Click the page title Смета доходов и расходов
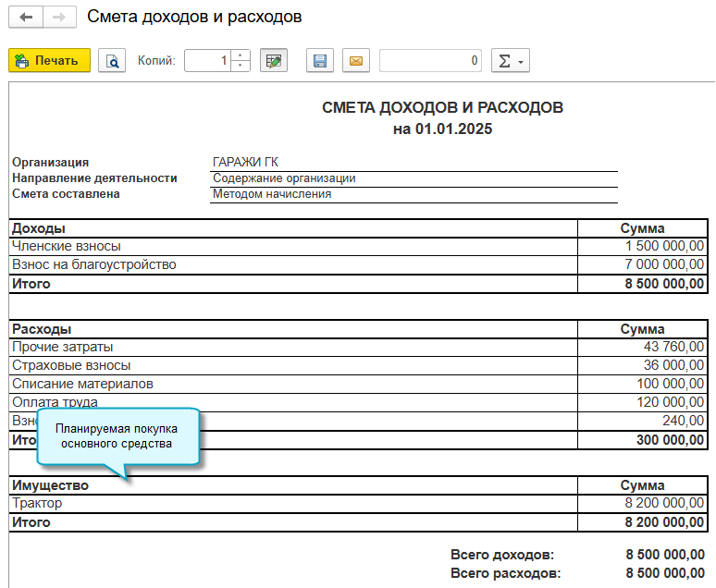716x588 pixels. click(194, 17)
